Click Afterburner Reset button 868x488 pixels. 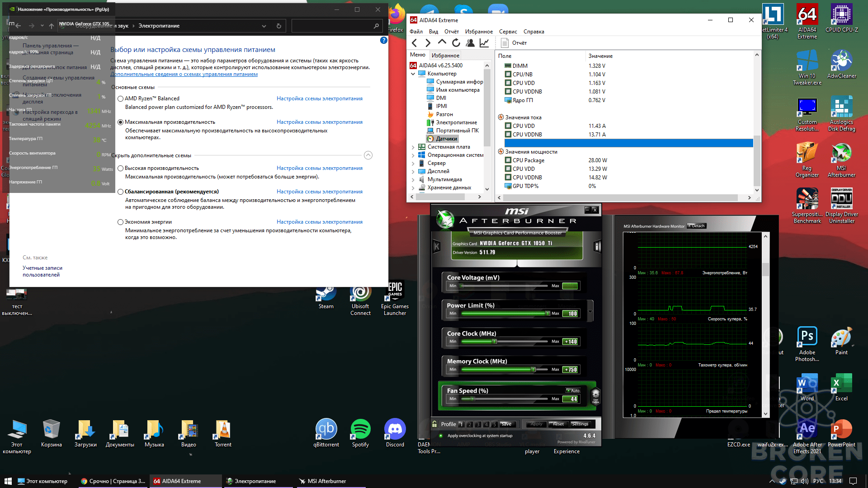tap(558, 424)
